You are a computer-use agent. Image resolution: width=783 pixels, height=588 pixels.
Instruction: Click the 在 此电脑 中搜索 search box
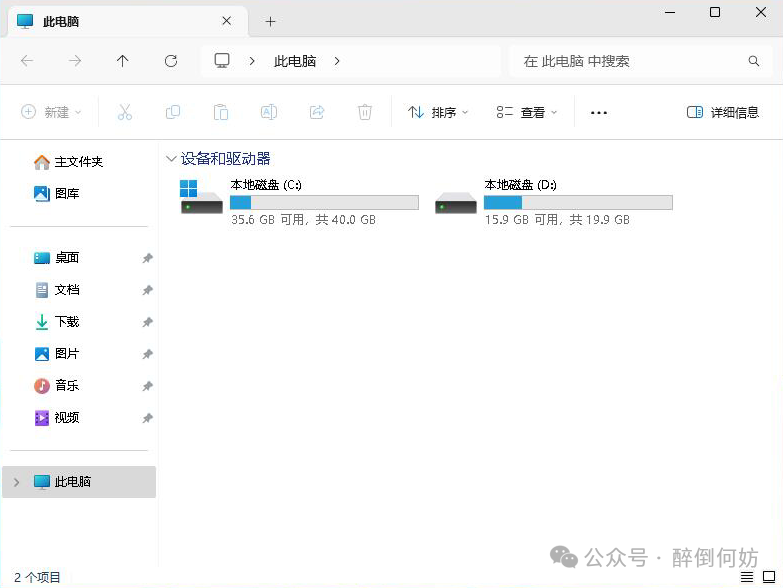coord(630,61)
